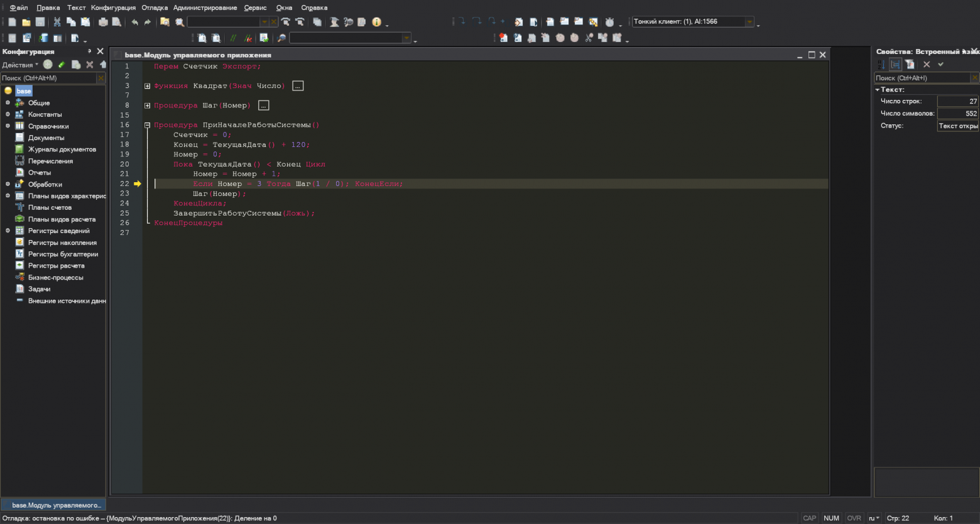
Task: Click the Delete X icon in Configuration panel toolbar
Action: [x=90, y=65]
